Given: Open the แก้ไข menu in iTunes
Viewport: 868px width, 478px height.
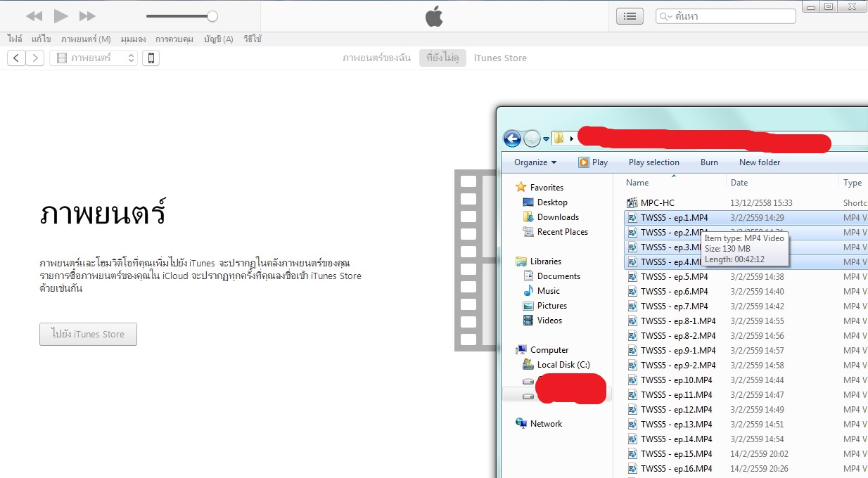Looking at the screenshot, I should [41, 39].
